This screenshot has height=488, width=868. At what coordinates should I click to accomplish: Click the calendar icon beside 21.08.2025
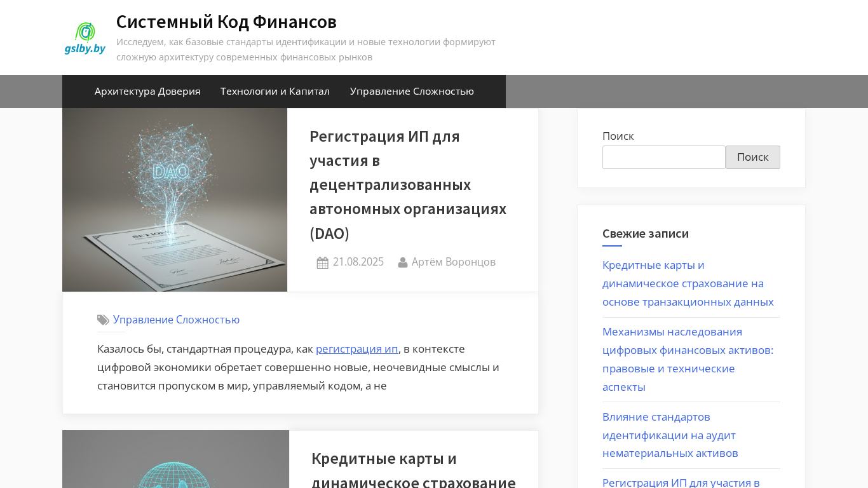323,262
